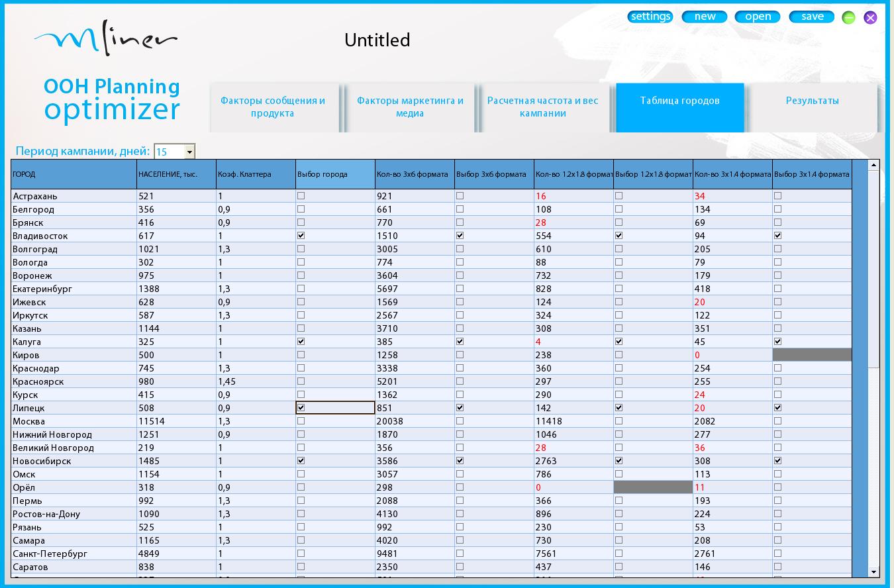Disable 1.2x1.8 format checkbox for Калуга
The width and height of the screenshot is (894, 588).
coord(619,342)
